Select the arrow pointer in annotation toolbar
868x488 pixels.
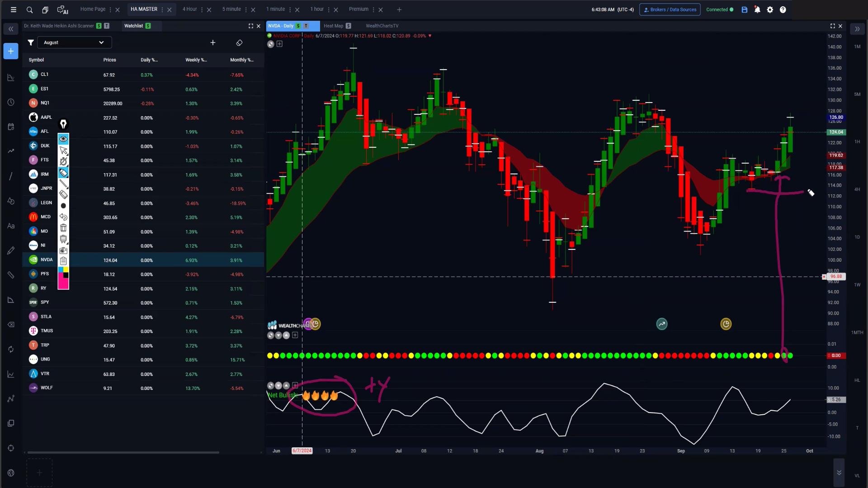(63, 150)
